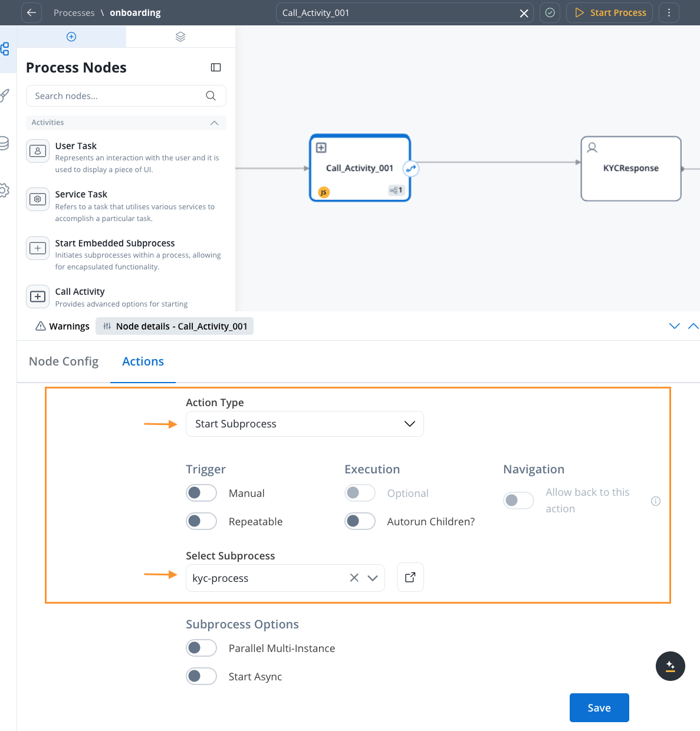The height and width of the screenshot is (731, 700).
Task: Open the Action Type dropdown
Action: [x=304, y=424]
